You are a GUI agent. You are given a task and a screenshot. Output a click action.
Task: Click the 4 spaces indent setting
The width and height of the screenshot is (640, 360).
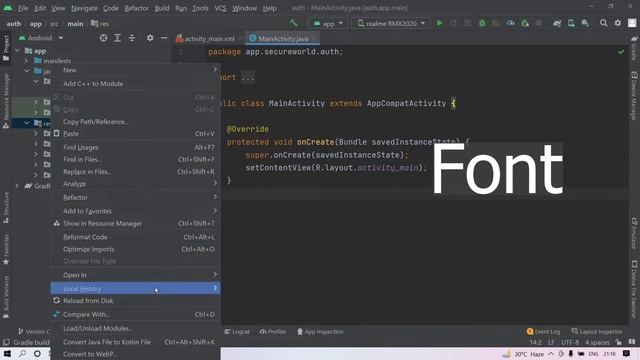(597, 342)
